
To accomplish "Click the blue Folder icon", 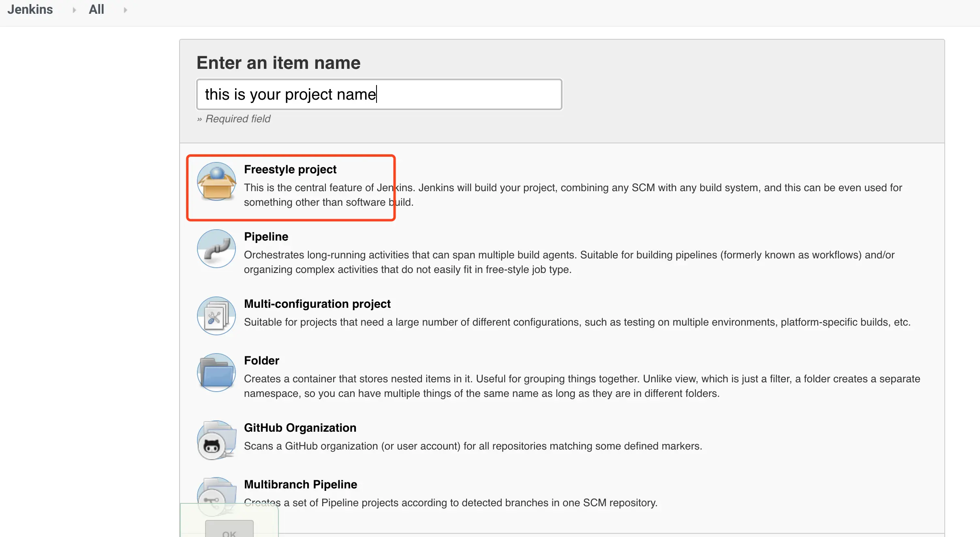I will pyautogui.click(x=216, y=373).
